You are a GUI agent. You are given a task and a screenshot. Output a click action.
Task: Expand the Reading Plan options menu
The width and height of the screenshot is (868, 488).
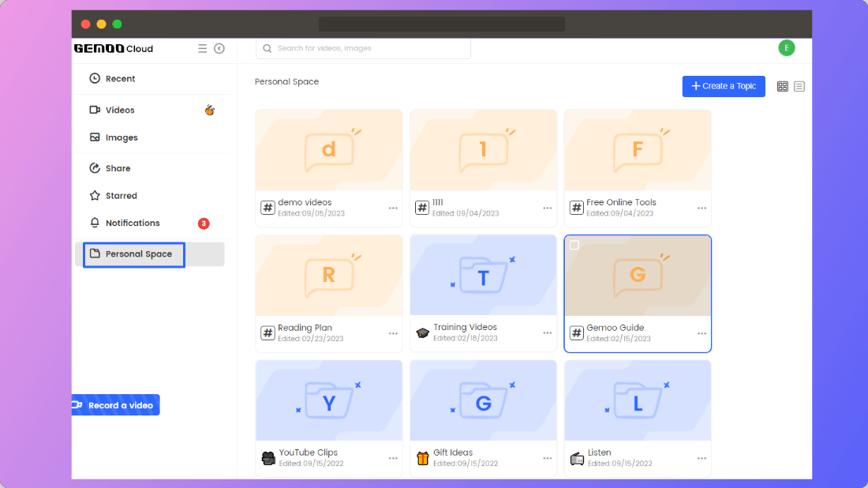pos(392,333)
